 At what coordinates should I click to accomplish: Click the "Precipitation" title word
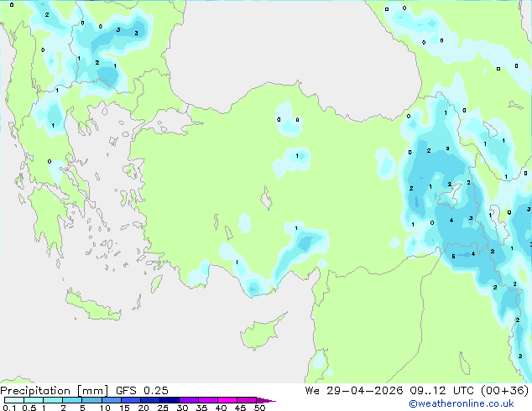click(35, 391)
